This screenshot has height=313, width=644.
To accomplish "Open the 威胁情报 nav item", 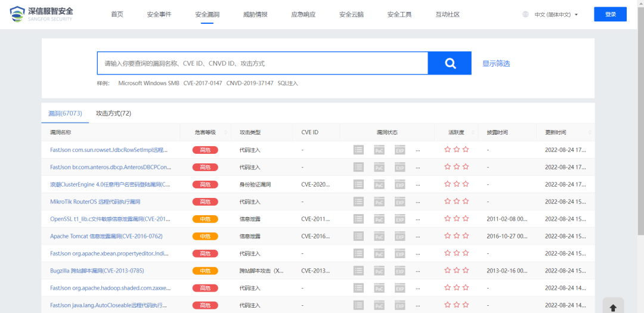I will [x=255, y=14].
